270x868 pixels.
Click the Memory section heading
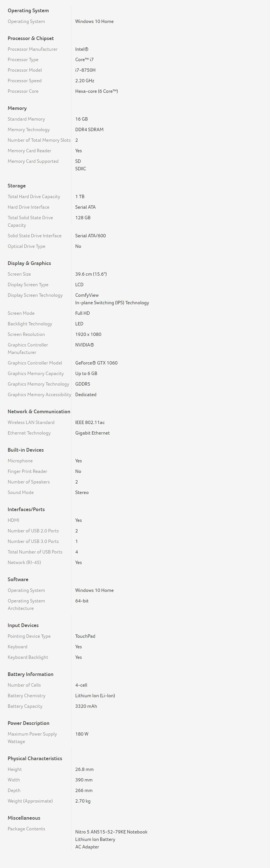pyautogui.click(x=17, y=108)
